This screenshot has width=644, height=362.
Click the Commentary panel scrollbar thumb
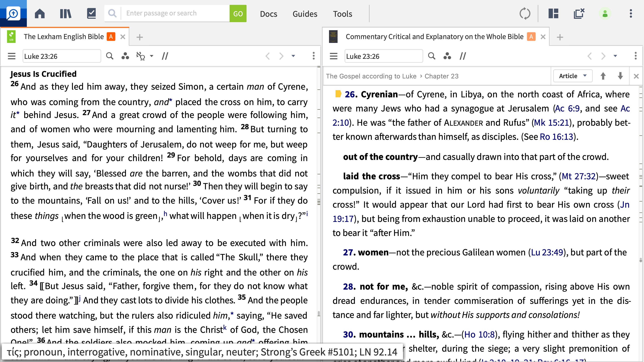[x=641, y=260]
